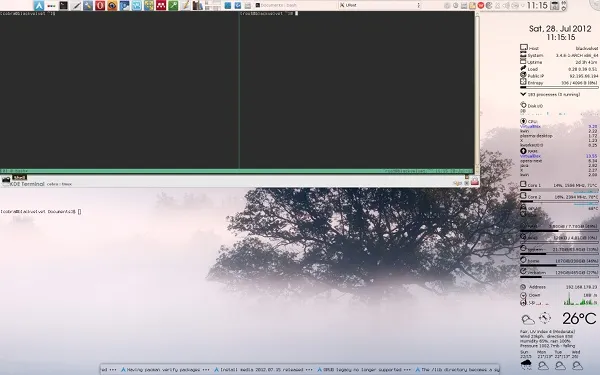Expand the hidden system tray arrow

click(x=522, y=5)
